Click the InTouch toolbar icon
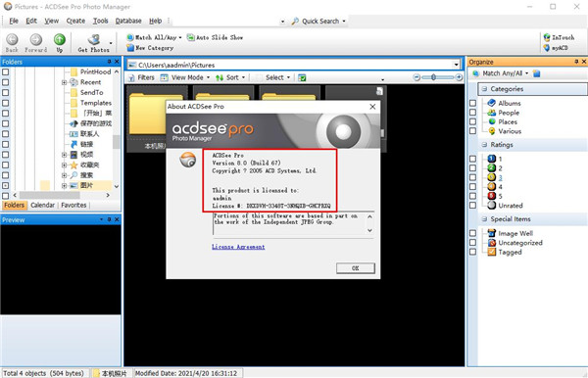The image size is (588, 378). (x=547, y=37)
